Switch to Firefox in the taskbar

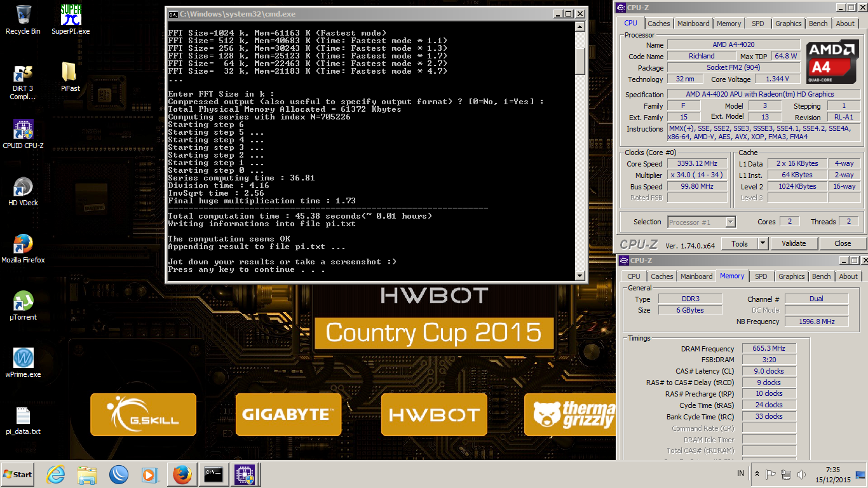(x=182, y=475)
